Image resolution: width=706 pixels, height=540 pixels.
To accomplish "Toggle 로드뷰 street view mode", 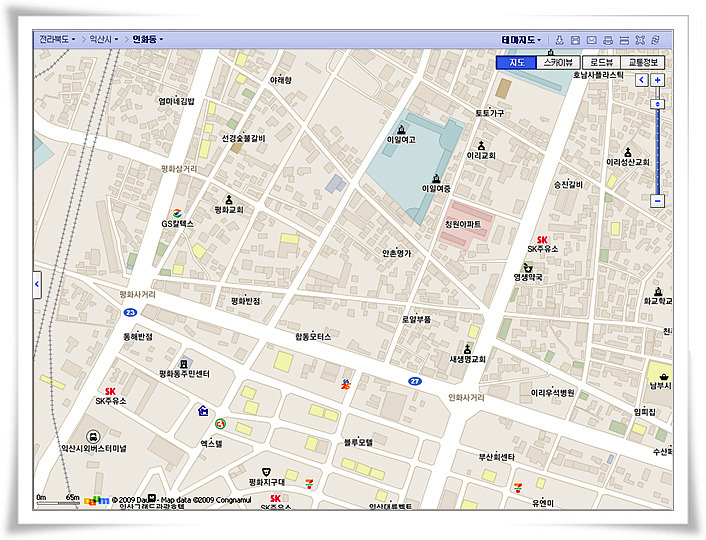I will pyautogui.click(x=602, y=63).
